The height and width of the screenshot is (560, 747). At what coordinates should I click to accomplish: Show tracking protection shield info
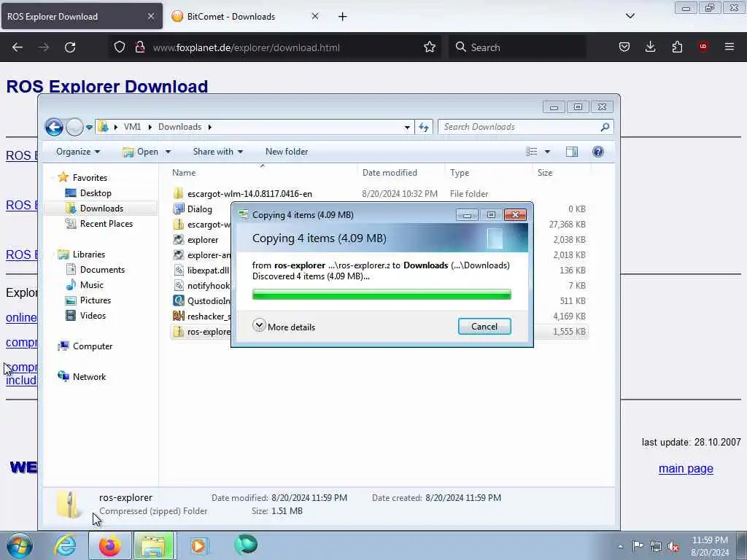(120, 47)
